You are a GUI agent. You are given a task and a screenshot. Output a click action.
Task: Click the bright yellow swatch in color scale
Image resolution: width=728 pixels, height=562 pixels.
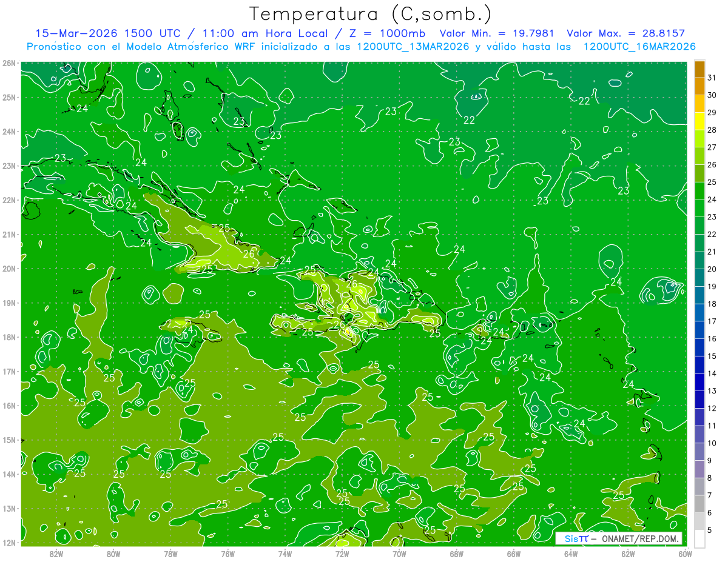tap(699, 121)
